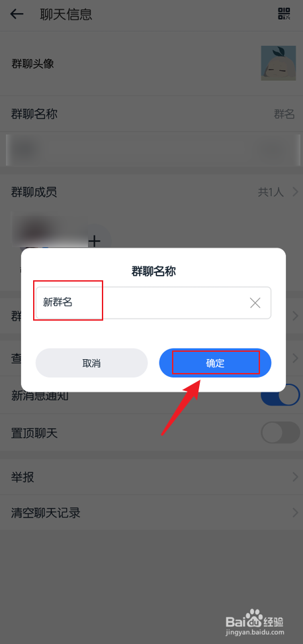Enable the 置顶聊天 switch
Viewport: 303px width, 644px height.
pyautogui.click(x=281, y=433)
